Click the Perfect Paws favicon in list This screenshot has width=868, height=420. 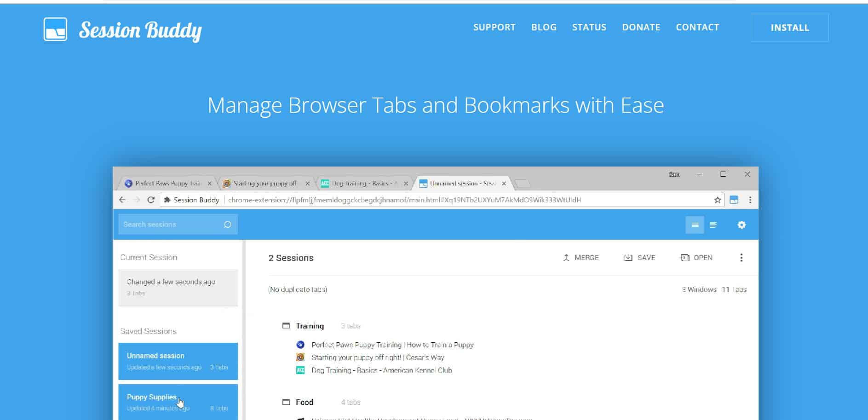(x=300, y=345)
